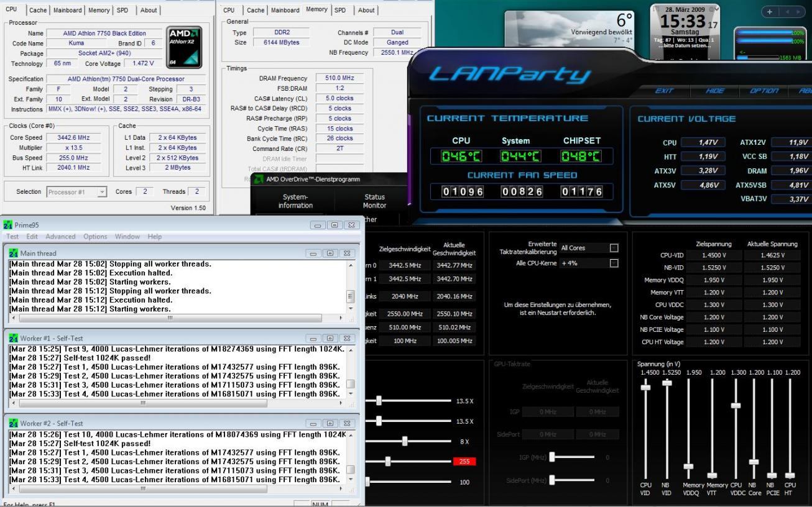812x507 pixels.
Task: Click the AMD Athlon X2 logo in CPU-Z
Action: 185,46
